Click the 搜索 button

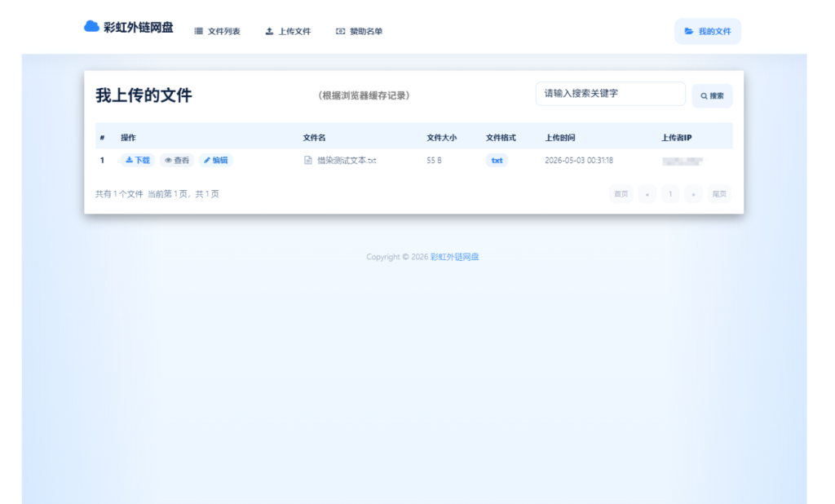click(x=712, y=96)
